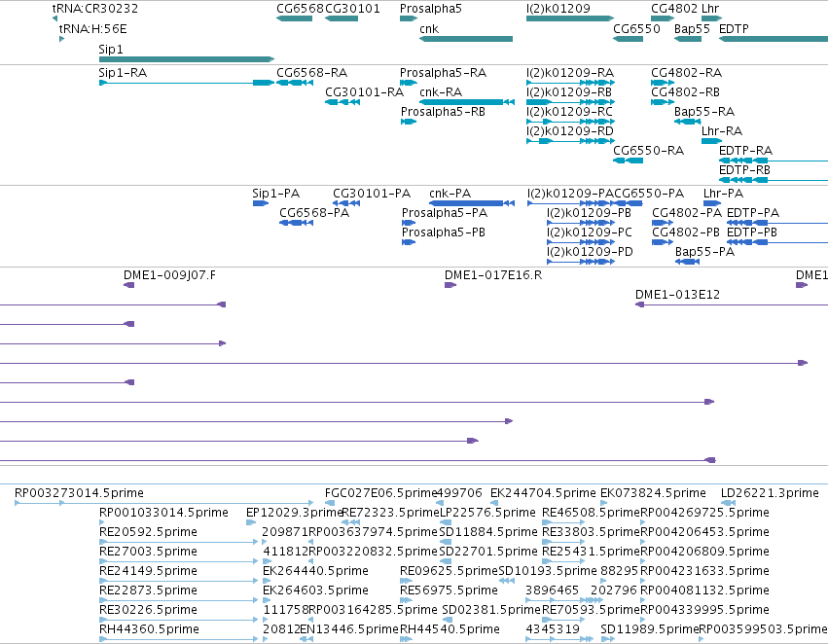
Task: Click the Bap55-RA transcript label
Action: tap(704, 112)
